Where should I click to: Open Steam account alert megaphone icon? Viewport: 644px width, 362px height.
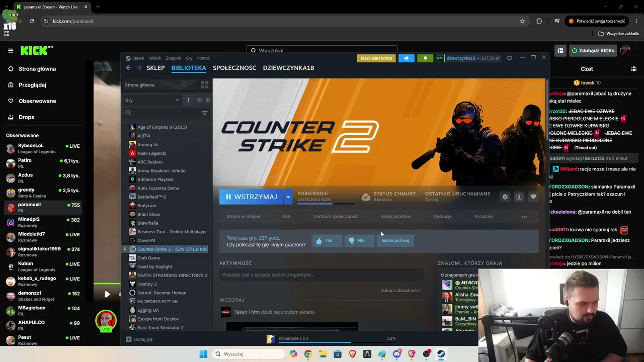[x=407, y=58]
